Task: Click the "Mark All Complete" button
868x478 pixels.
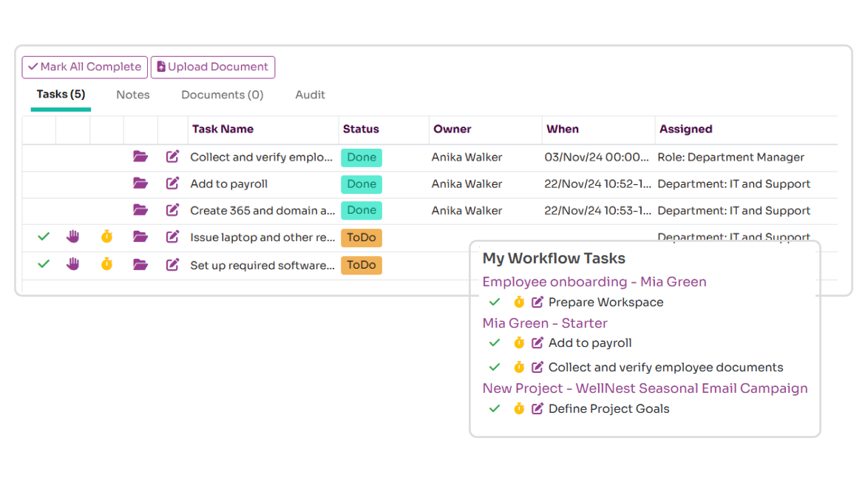Action: point(84,67)
